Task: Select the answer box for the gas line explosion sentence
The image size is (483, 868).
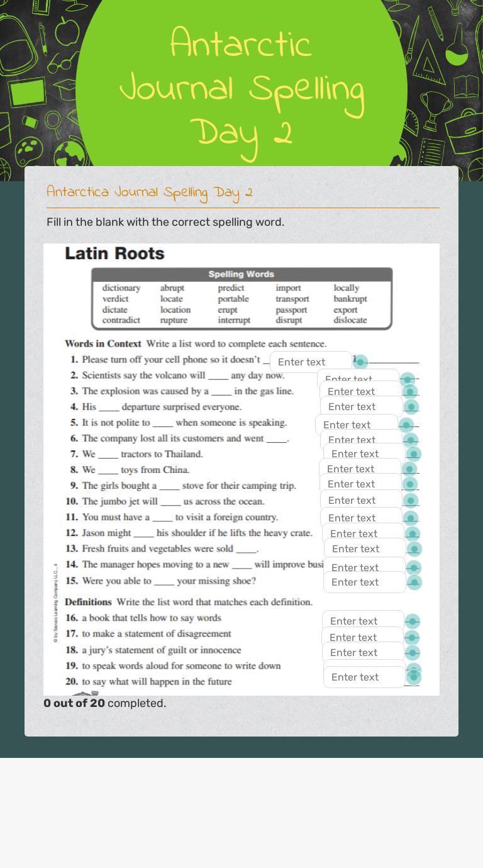Action: click(x=360, y=391)
